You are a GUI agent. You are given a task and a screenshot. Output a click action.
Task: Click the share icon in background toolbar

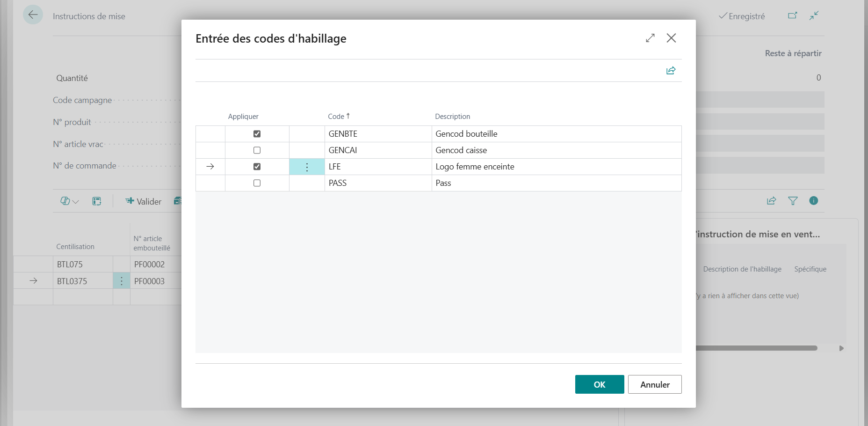coord(771,201)
